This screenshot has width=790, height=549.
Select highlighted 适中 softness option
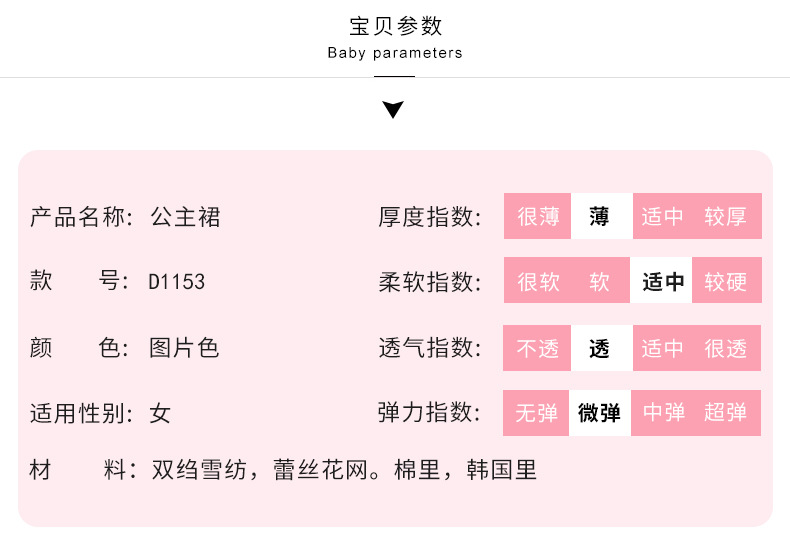coord(662,282)
